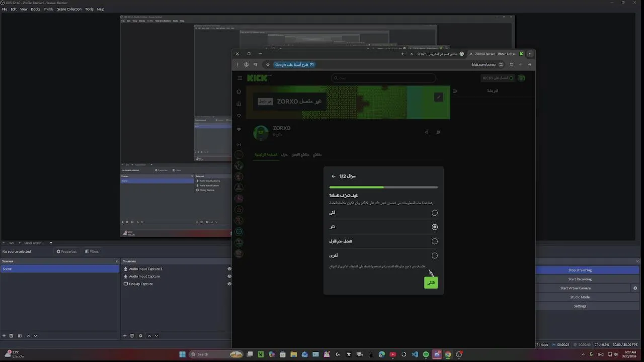Open the Docks menu
Viewport: 644px width, 362px height.
point(36,9)
